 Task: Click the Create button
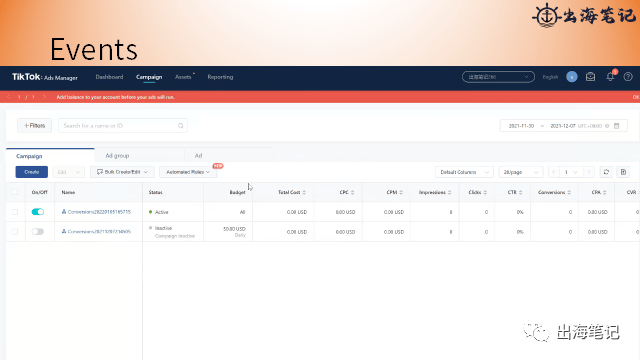31,172
